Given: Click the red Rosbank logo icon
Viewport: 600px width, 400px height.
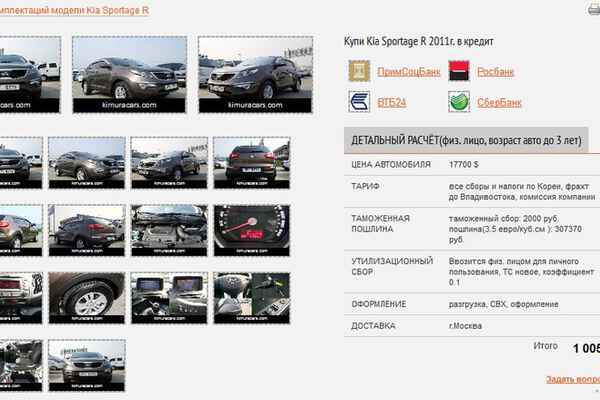Looking at the screenshot, I should point(458,71).
